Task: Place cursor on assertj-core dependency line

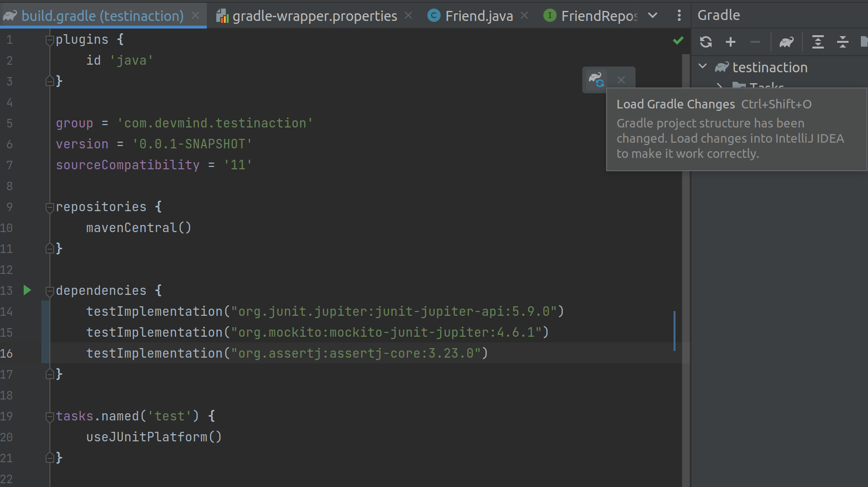Action: pyautogui.click(x=287, y=353)
